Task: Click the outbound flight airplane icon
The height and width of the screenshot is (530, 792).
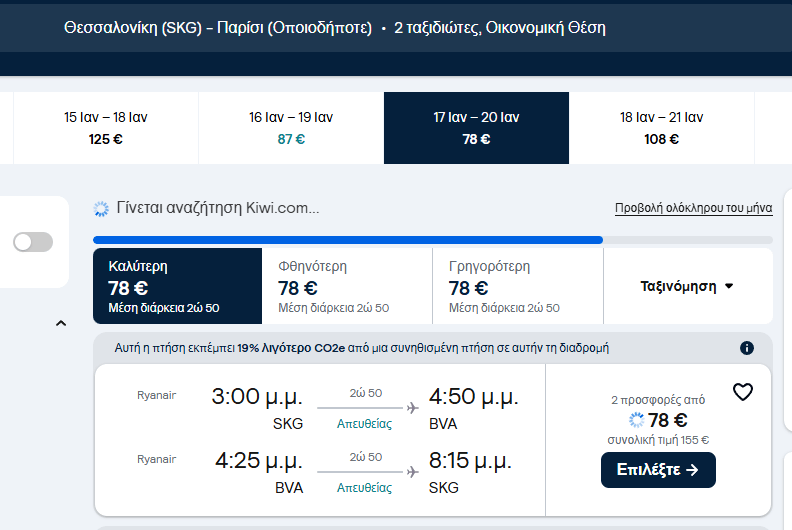Action: (412, 407)
